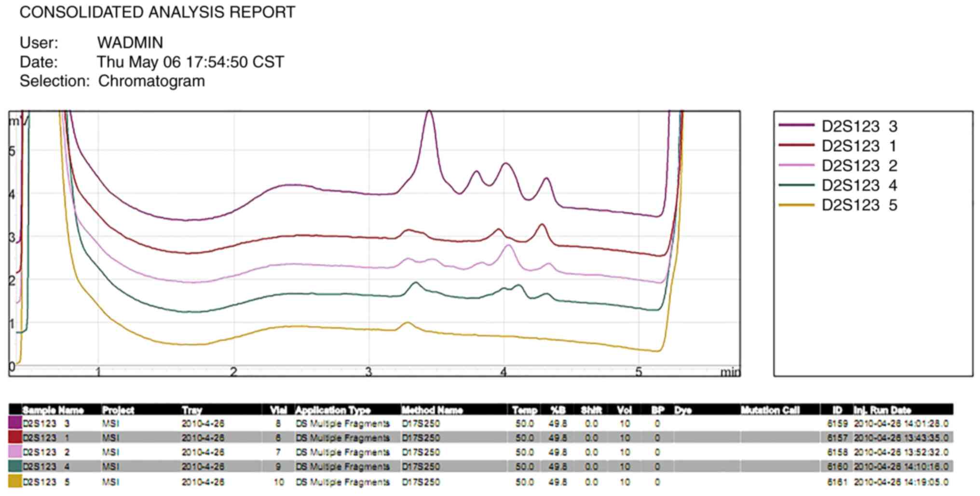Click the Mutation Call column header
980x496 pixels.
770,410
